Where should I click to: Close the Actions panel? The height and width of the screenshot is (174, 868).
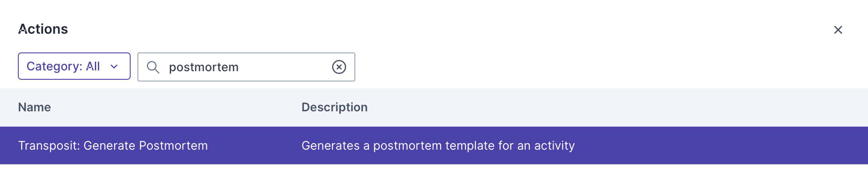coord(838,30)
